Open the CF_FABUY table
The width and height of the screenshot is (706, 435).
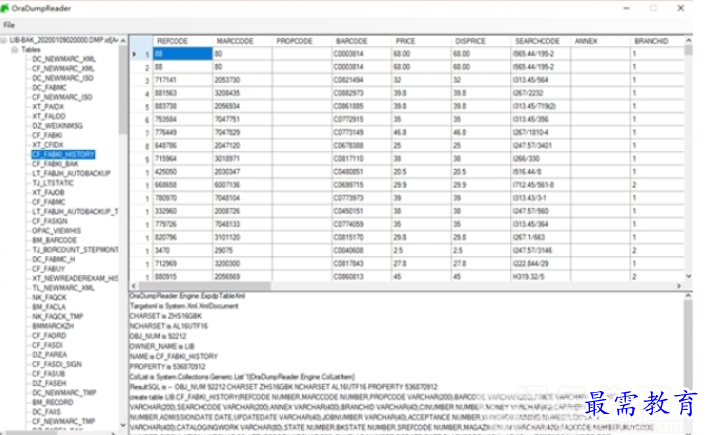49,269
